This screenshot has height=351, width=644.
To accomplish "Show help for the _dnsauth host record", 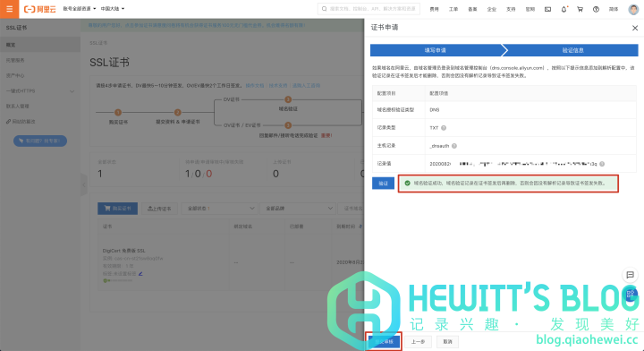I will click(454, 146).
